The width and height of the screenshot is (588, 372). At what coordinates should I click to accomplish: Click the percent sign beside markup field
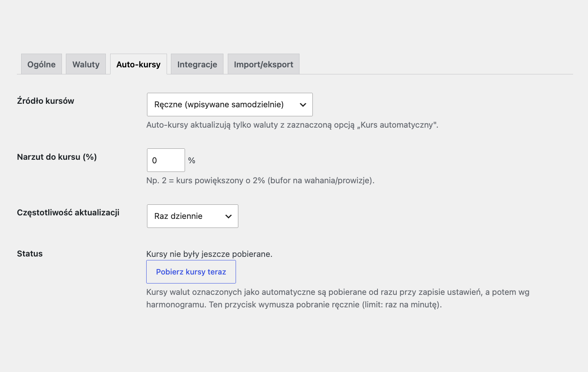pyautogui.click(x=192, y=161)
